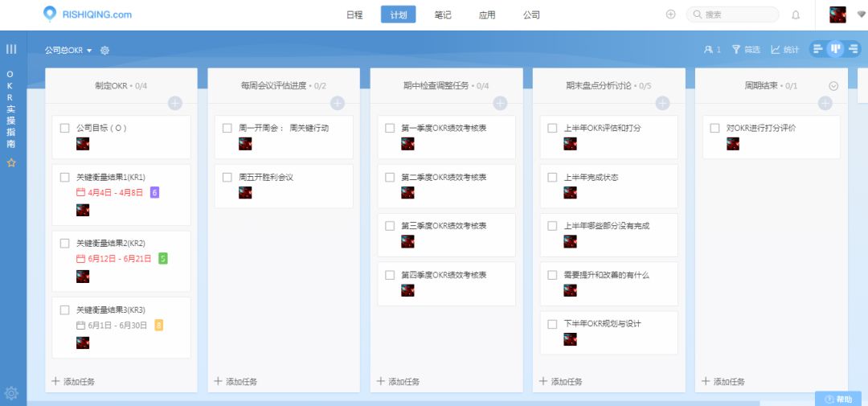This screenshot has height=406, width=868.
Task: Open the OKR实操指南 sidebar label
Action: [x=10, y=109]
